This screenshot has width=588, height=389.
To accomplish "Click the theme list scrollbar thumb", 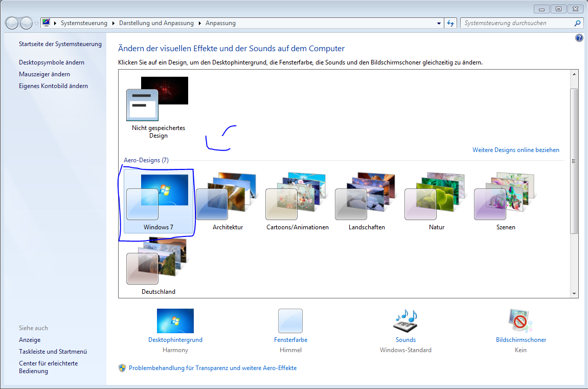I will tap(574, 161).
